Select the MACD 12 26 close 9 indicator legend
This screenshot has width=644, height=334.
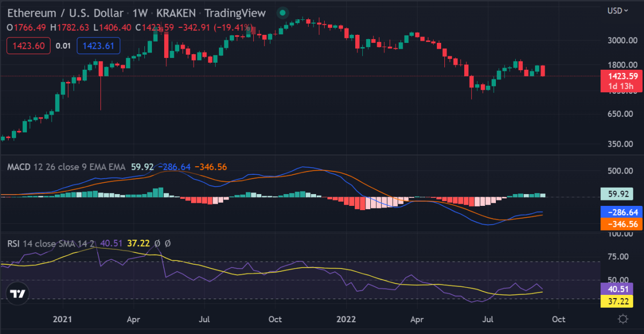(66, 167)
